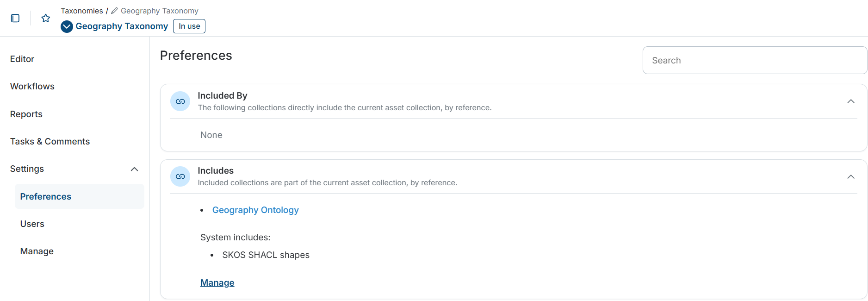
Task: Click the Manage link under System includes
Action: tap(217, 282)
